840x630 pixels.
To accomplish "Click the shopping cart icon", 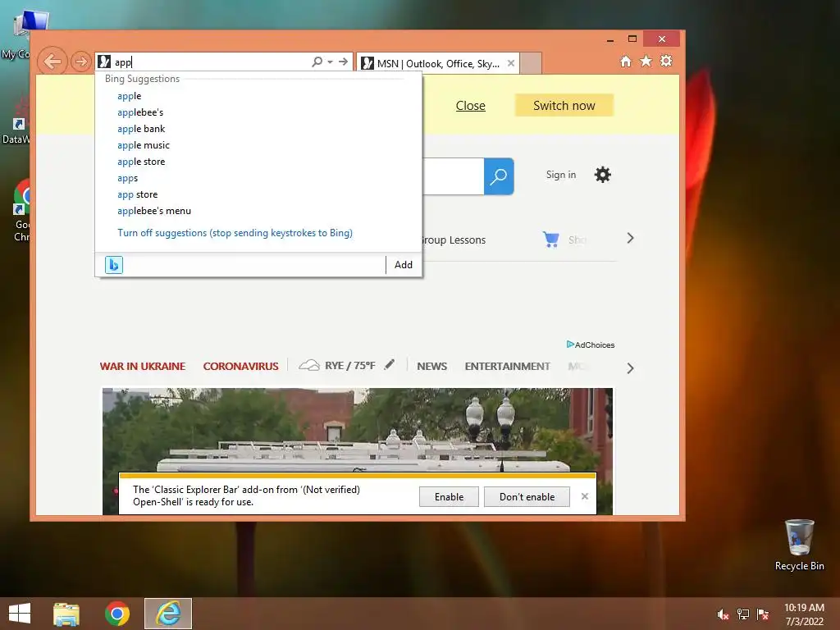I will coord(550,239).
